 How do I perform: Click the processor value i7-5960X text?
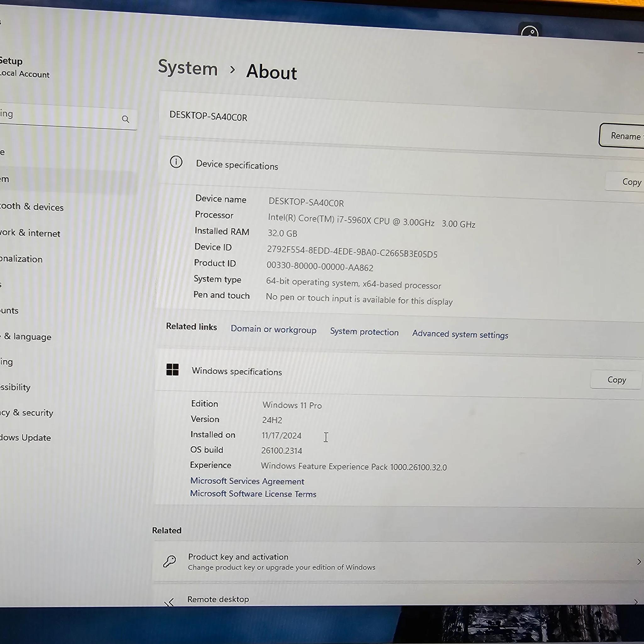pos(371,221)
